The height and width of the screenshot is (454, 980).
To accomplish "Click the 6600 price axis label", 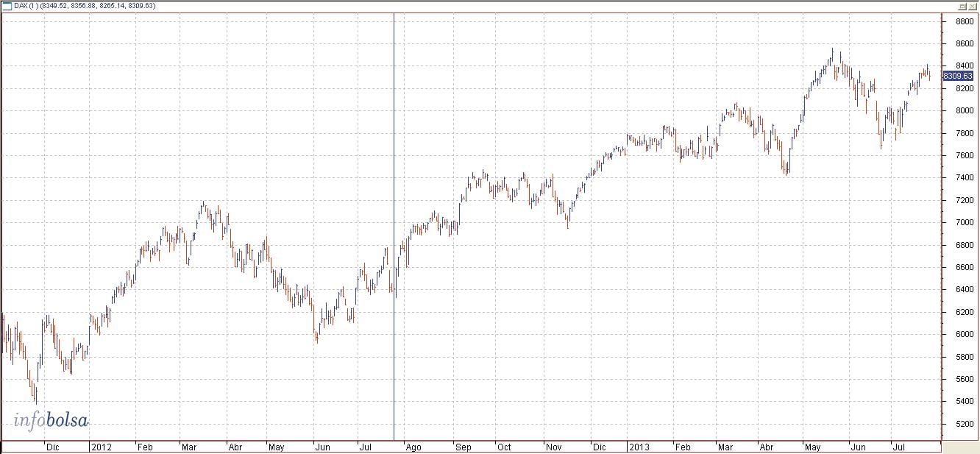I will pos(964,267).
